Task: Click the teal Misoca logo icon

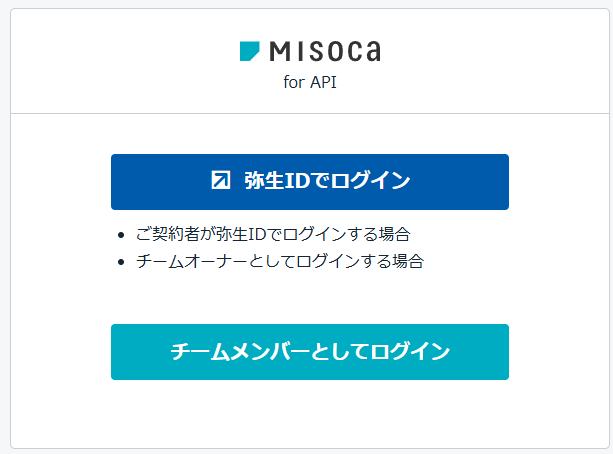Action: 249,51
